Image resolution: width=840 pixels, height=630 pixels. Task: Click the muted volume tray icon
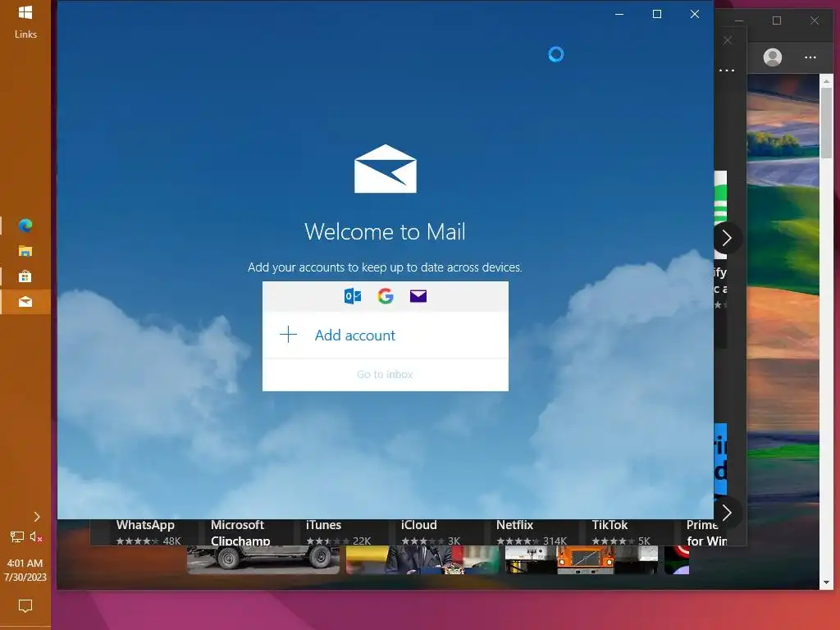point(36,536)
